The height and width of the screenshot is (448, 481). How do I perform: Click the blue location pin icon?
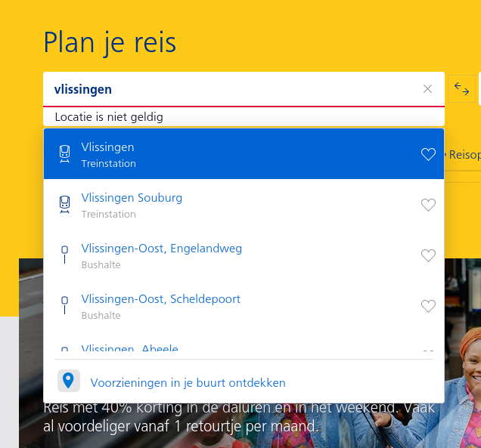[69, 382]
